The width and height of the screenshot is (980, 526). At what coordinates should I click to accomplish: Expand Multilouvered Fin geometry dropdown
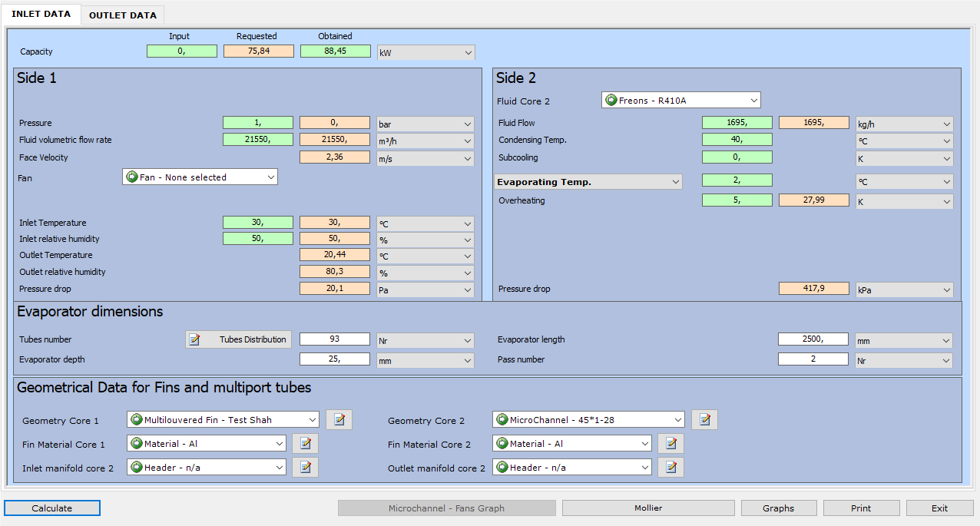[223, 420]
